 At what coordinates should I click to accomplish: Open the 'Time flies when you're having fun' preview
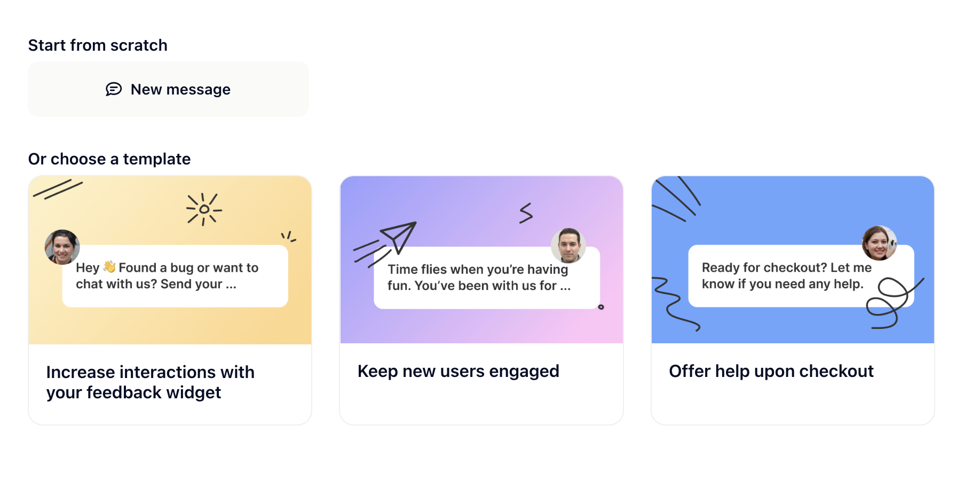[x=487, y=278]
